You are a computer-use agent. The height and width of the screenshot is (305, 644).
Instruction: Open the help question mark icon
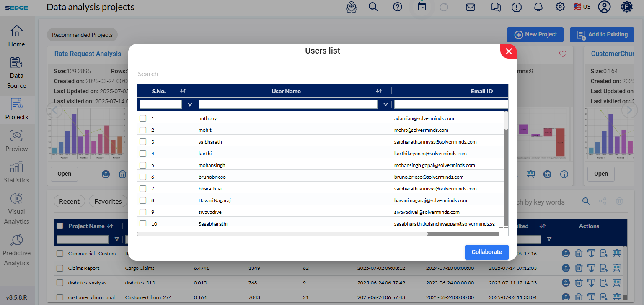point(397,7)
